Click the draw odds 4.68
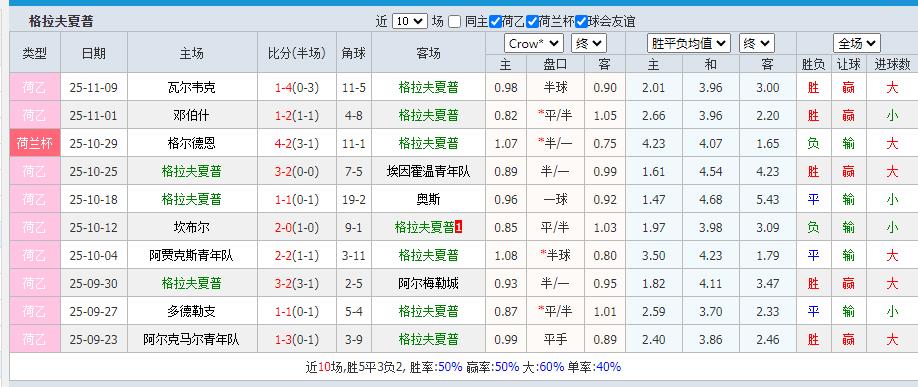 click(x=711, y=200)
